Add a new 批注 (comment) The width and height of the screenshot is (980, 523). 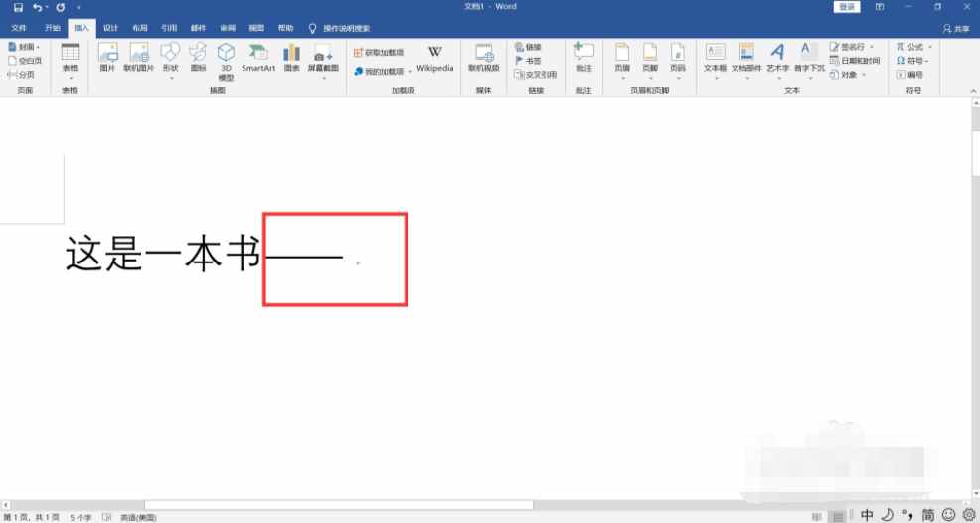[584, 57]
